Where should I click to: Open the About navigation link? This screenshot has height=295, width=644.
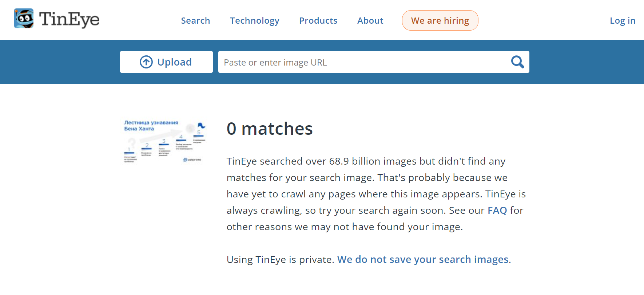370,21
